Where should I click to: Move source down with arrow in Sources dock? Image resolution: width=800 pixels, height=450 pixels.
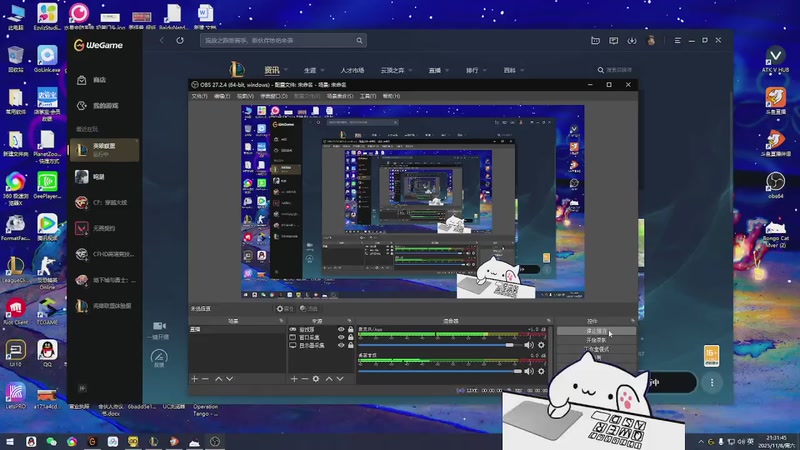[x=340, y=379]
